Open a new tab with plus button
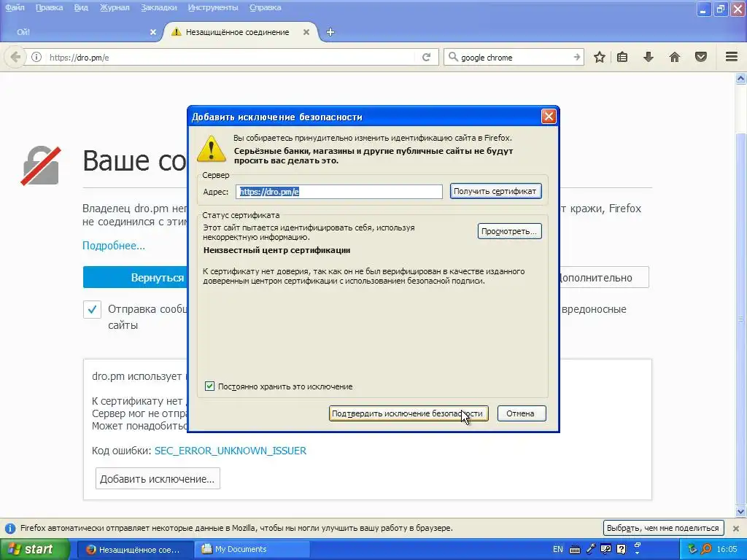The image size is (747, 560). (x=330, y=32)
